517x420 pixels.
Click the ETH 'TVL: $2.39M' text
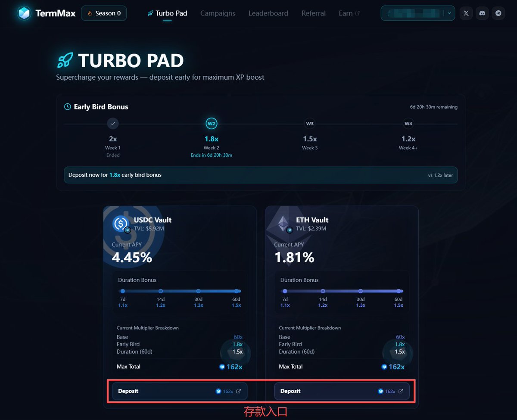pyautogui.click(x=311, y=228)
